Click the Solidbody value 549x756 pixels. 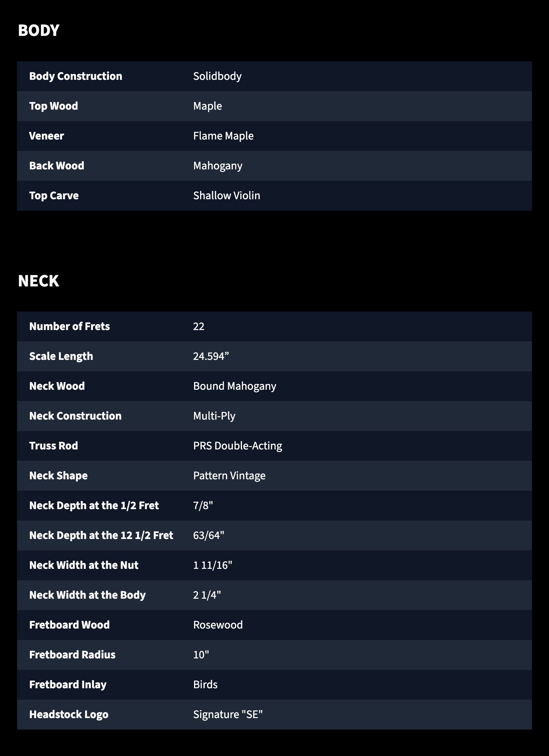[217, 76]
